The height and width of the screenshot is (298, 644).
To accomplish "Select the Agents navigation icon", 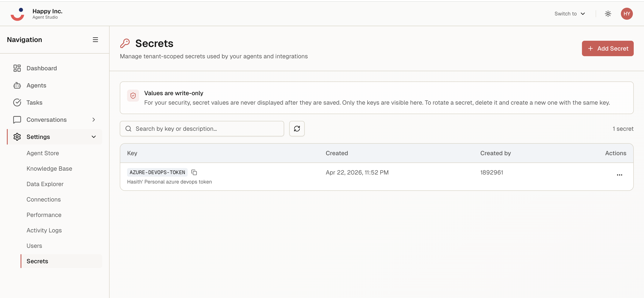I will [17, 85].
